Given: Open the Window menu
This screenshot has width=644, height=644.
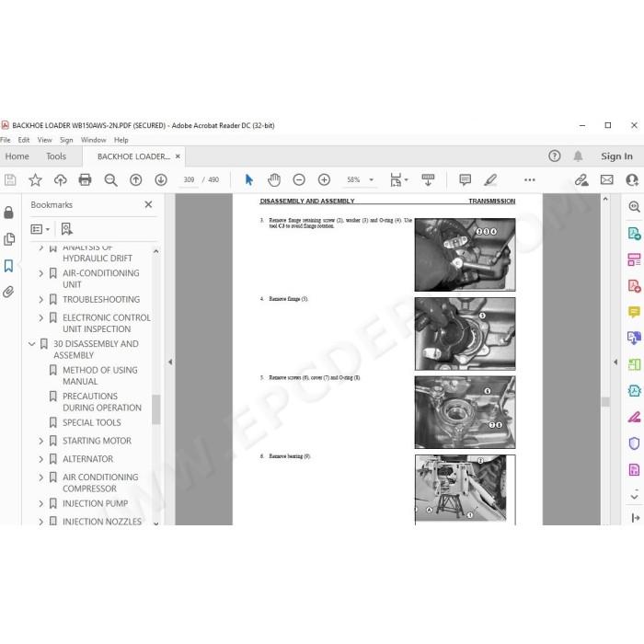Looking at the screenshot, I should pyautogui.click(x=94, y=140).
